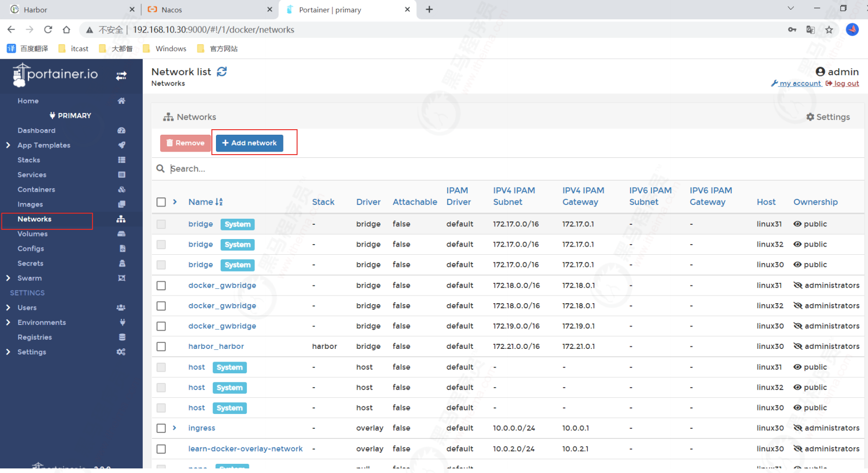Screen dimensions: 868x473
Task: Click the Dashboard gauge icon
Action: 121,130
